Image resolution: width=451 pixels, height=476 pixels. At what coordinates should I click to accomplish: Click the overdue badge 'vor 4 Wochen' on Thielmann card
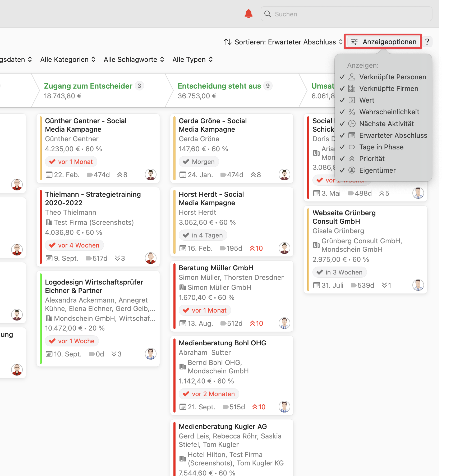74,245
